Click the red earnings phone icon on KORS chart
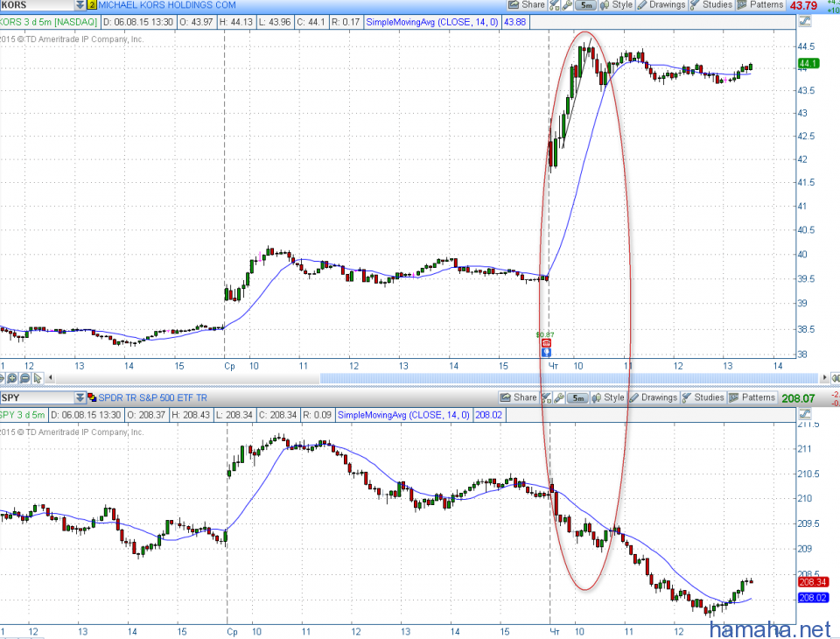Image resolution: width=840 pixels, height=639 pixels. coord(546,343)
